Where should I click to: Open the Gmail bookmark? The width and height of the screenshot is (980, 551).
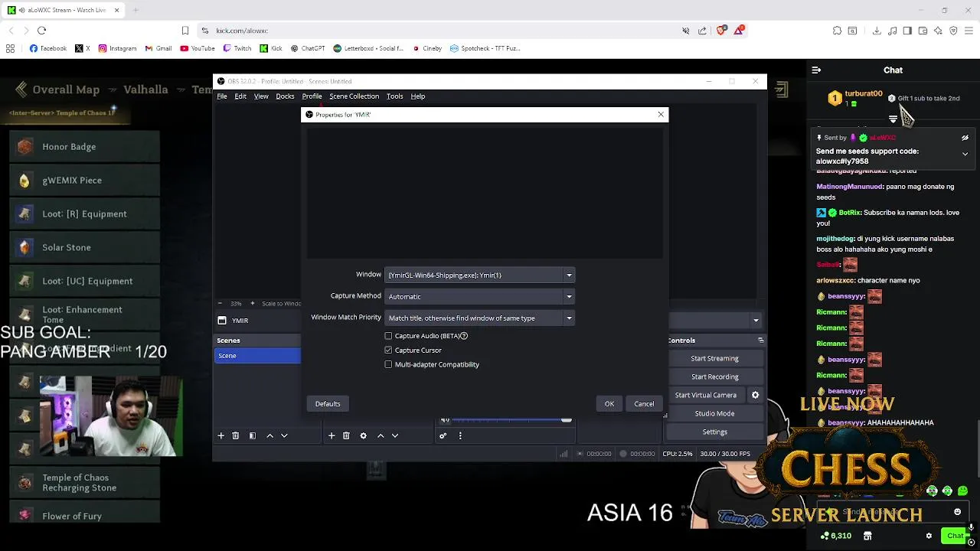point(158,48)
